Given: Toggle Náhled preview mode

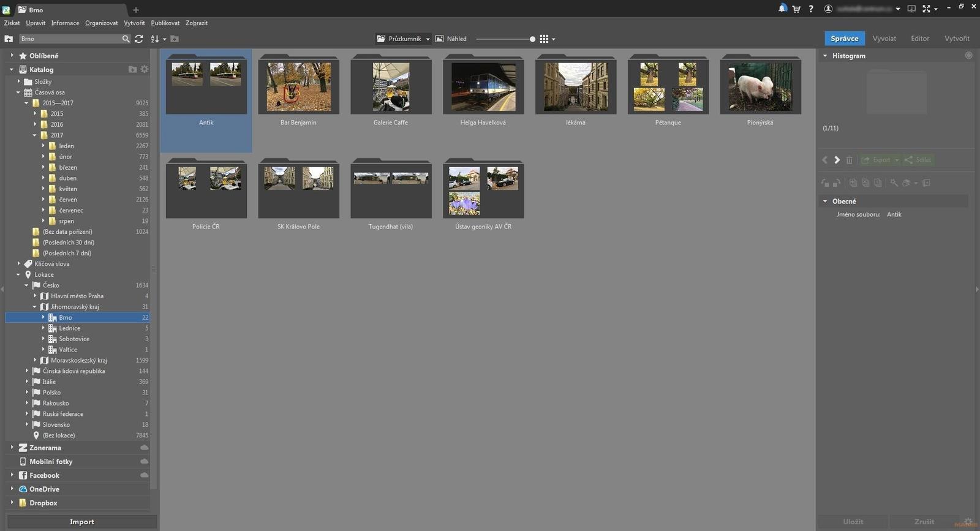Looking at the screenshot, I should click(451, 39).
